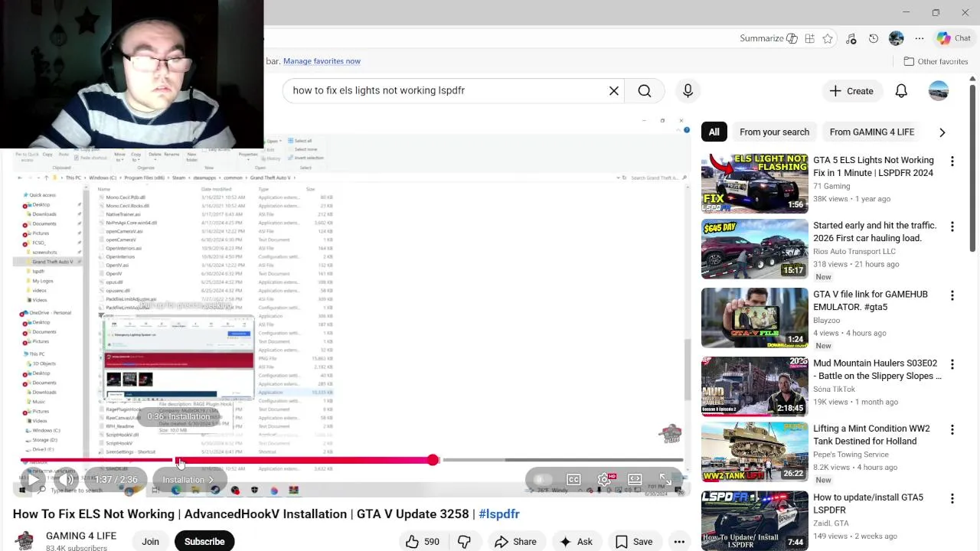Open car hauling load video thumbnail

754,249
